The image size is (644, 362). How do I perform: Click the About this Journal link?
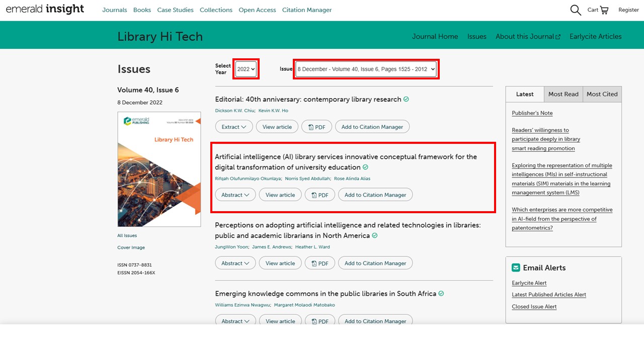pyautogui.click(x=528, y=36)
